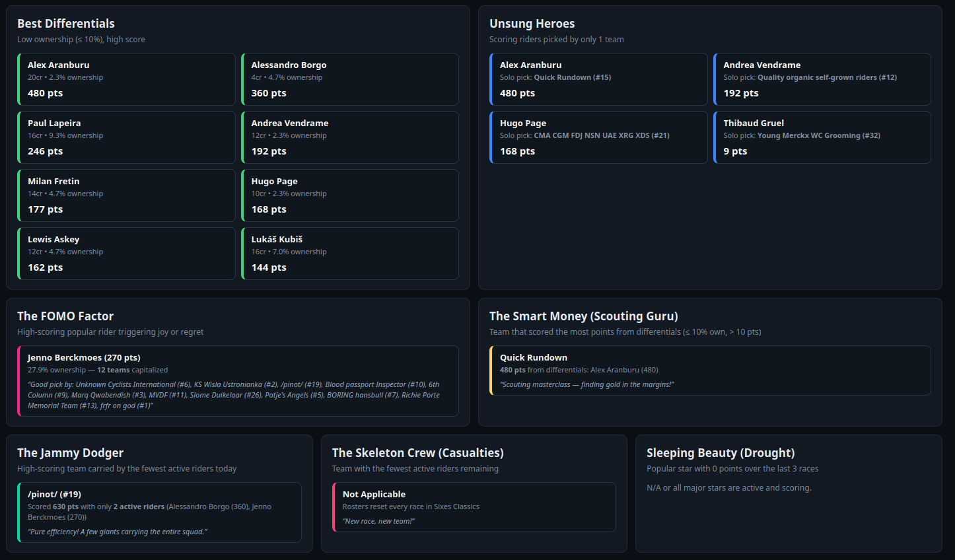Image resolution: width=955 pixels, height=560 pixels.
Task: Select the Alex Aranburu 20cr differential card
Action: point(126,79)
